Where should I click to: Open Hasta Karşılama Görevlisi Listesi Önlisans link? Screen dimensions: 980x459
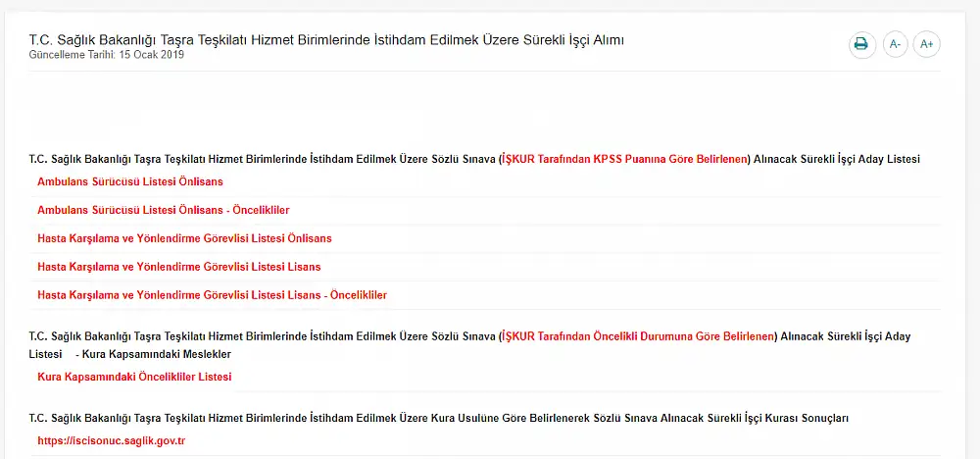(184, 238)
